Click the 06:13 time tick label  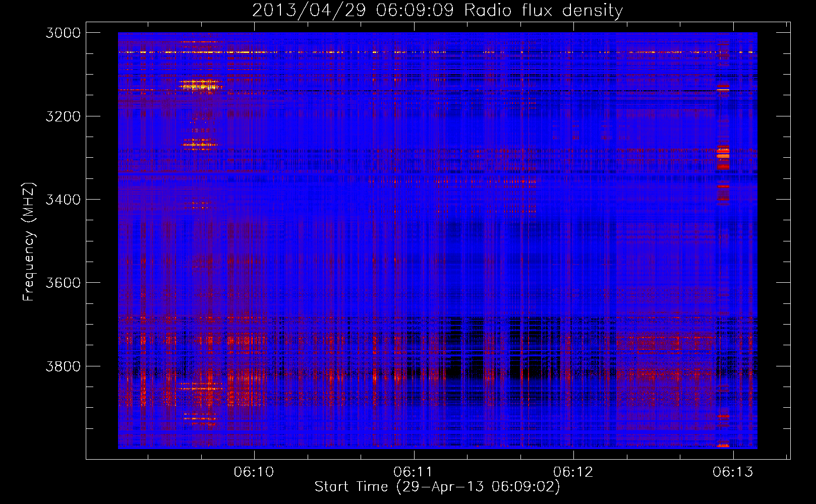[733, 472]
